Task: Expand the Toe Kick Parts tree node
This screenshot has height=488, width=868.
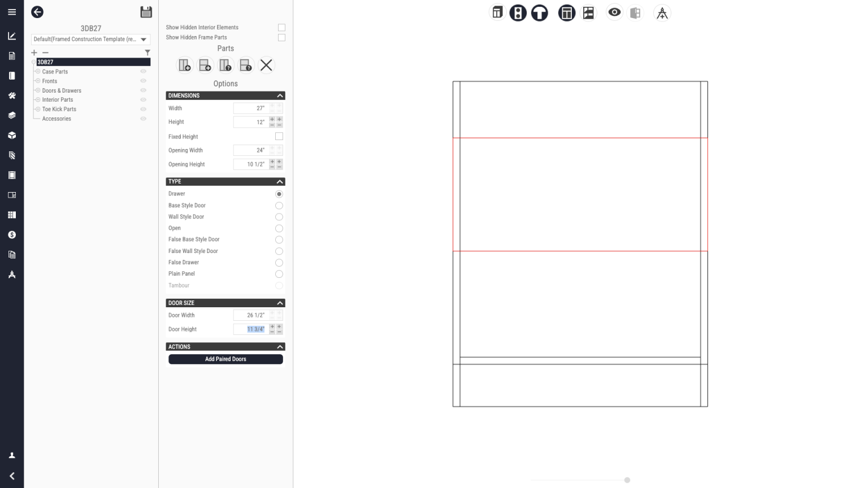Action: pyautogui.click(x=38, y=109)
